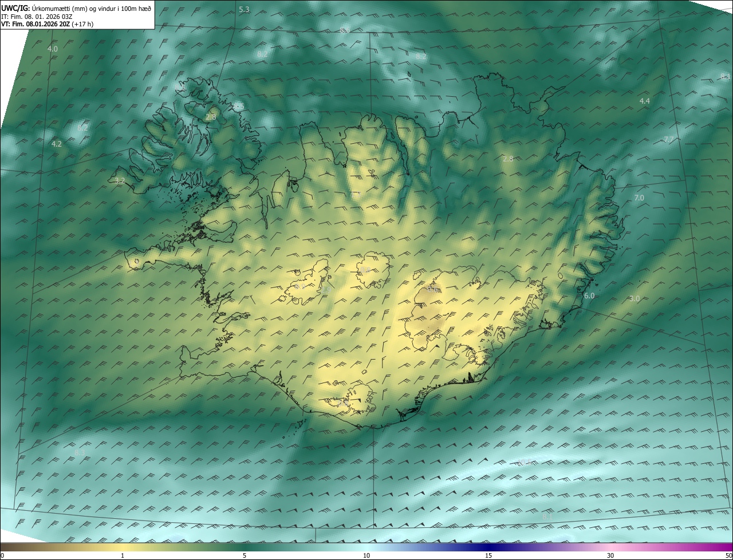Click the '7.7' value on the map
Image resolution: width=733 pixels, height=560 pixels.
point(669,140)
